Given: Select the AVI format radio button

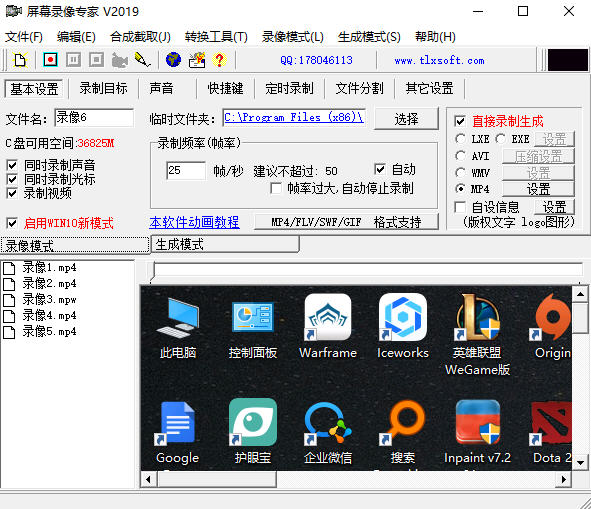Looking at the screenshot, I should tap(460, 156).
